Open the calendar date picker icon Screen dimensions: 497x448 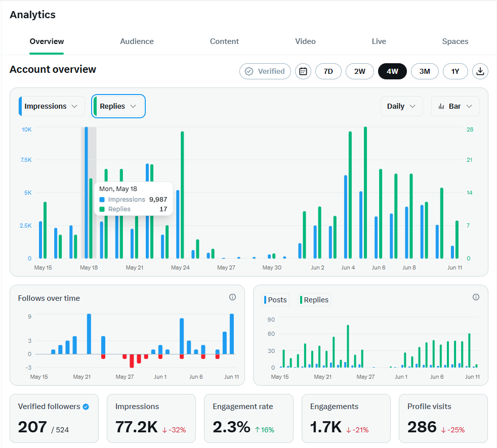(x=303, y=71)
